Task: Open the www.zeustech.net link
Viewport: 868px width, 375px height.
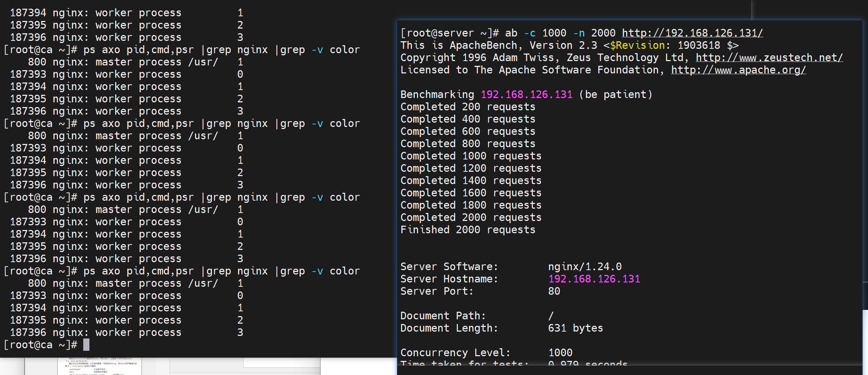Action: [x=769, y=57]
